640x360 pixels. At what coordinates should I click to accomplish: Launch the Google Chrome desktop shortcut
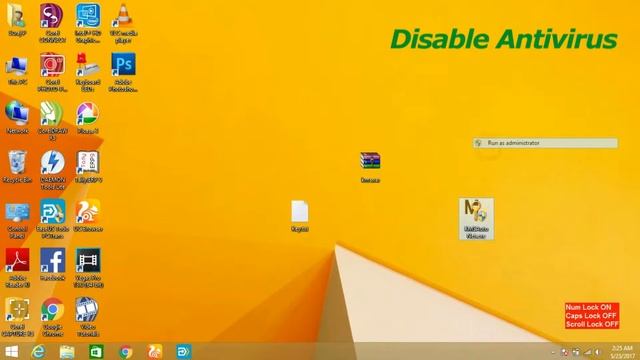52,317
